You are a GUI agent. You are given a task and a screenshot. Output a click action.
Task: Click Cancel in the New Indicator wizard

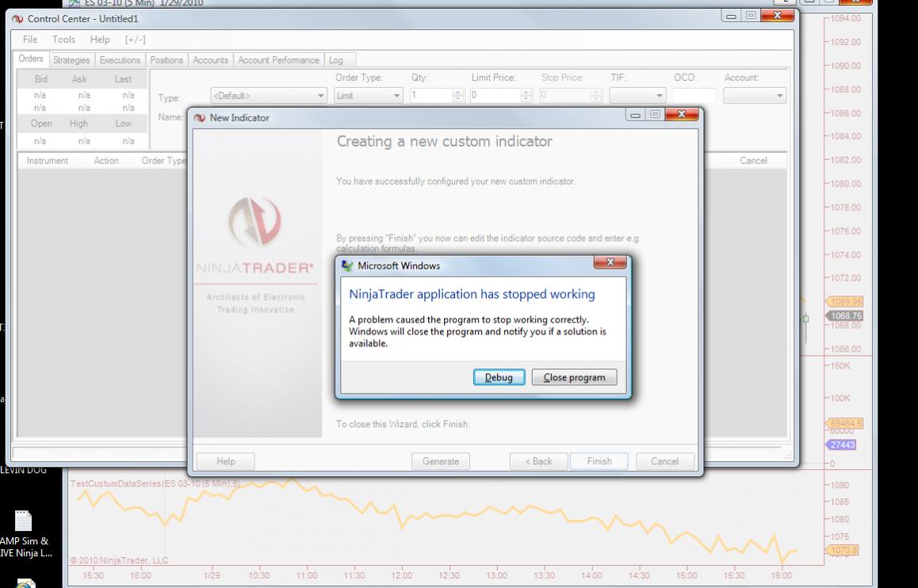(665, 461)
